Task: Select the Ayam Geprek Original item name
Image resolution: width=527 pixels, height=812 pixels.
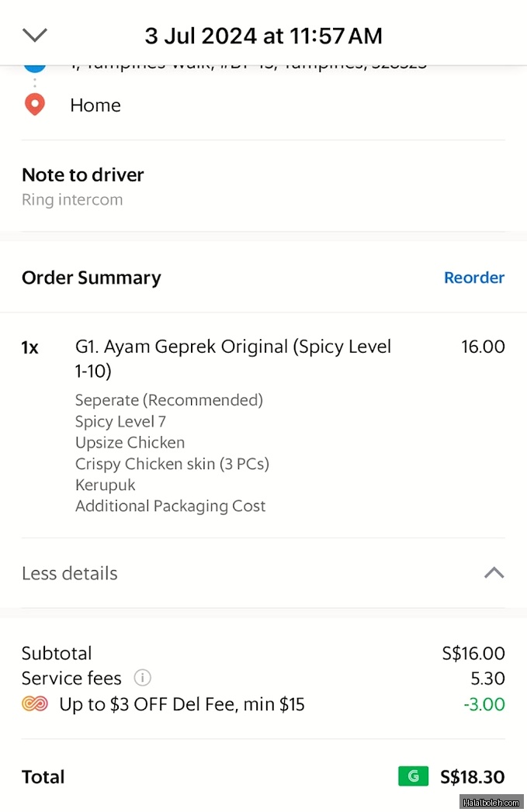Action: pos(233,347)
